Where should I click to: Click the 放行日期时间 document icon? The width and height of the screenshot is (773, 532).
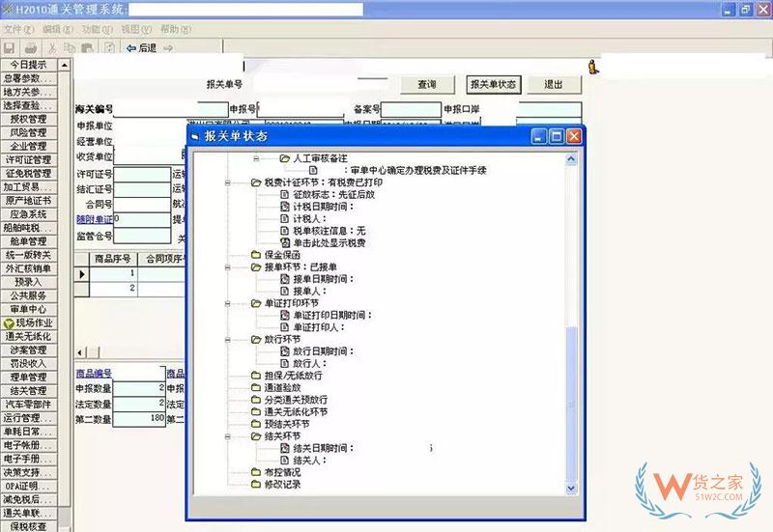point(284,351)
